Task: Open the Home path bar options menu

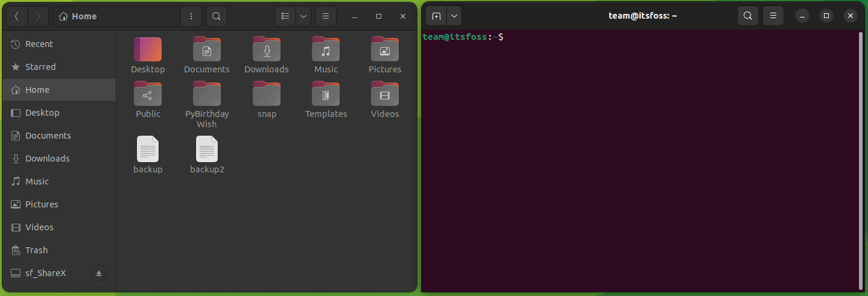Action: pos(191,16)
